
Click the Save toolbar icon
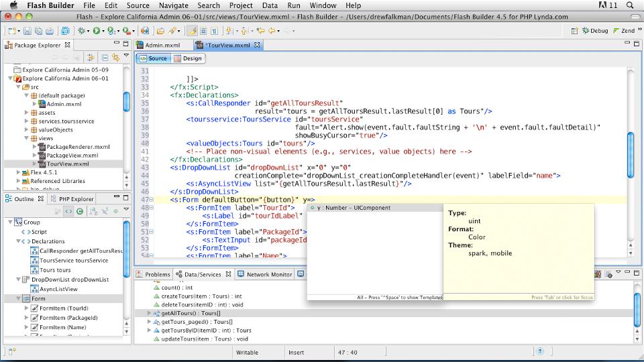click(x=27, y=31)
